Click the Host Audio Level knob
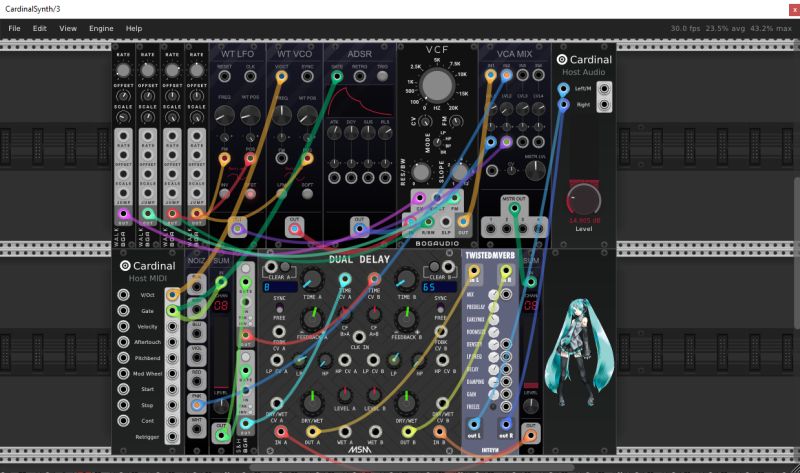The width and height of the screenshot is (800, 473). click(x=584, y=200)
